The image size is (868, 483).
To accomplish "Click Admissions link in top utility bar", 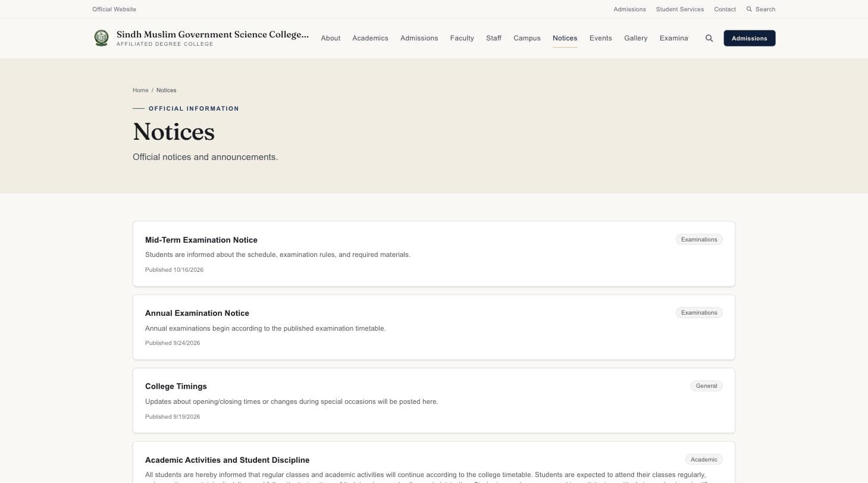I will pos(629,9).
